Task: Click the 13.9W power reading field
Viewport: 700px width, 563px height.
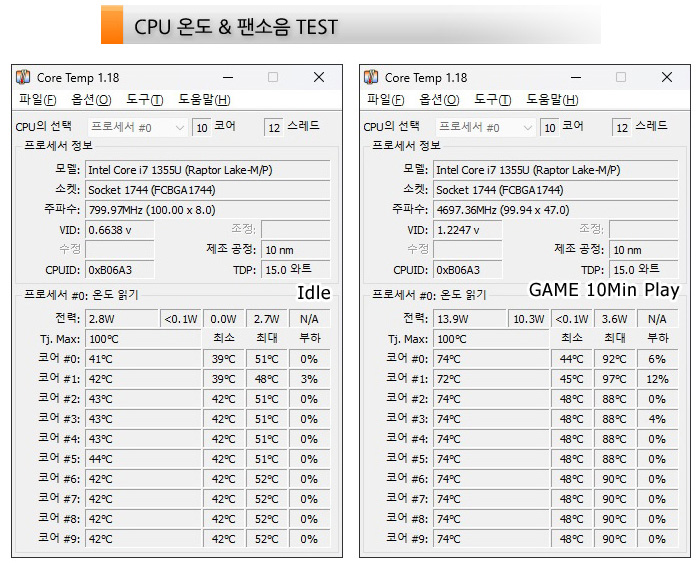Action: tap(469, 319)
